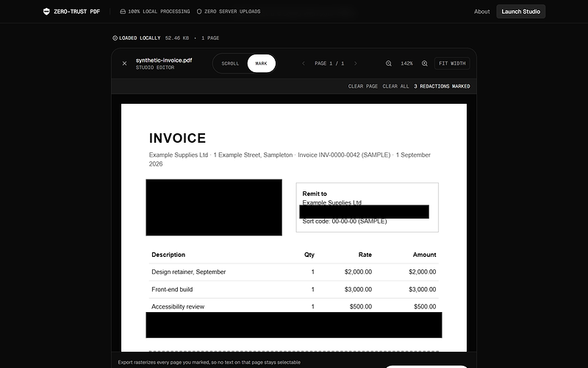
Task: Click the 'Accessibility review' row
Action: pos(293,306)
